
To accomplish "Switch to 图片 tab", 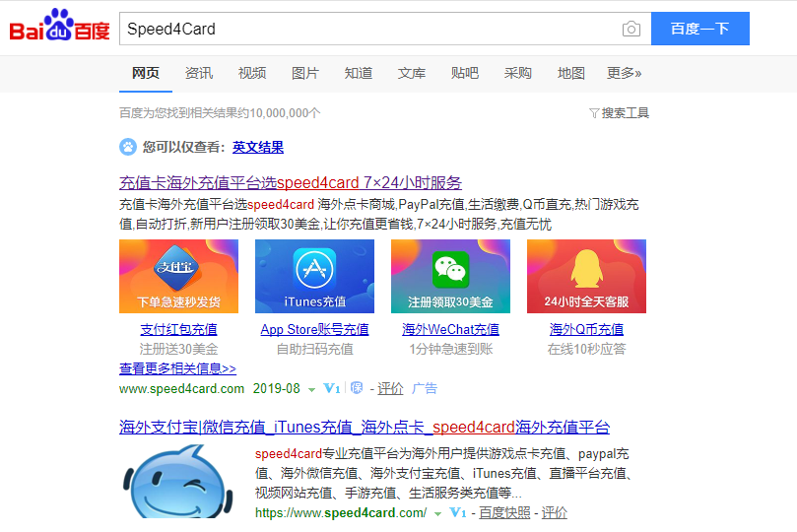I will pos(305,73).
